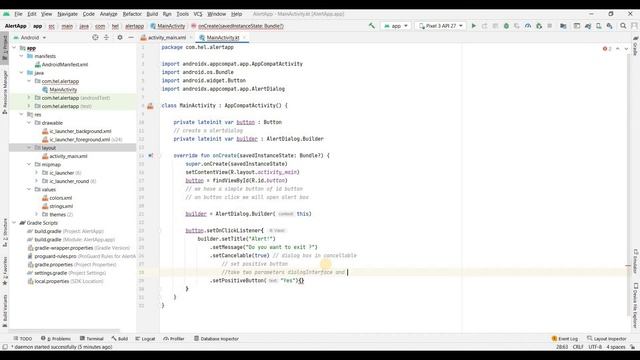This screenshot has width=640, height=360.
Task: Collapse the mipmap folder
Action: point(29,164)
